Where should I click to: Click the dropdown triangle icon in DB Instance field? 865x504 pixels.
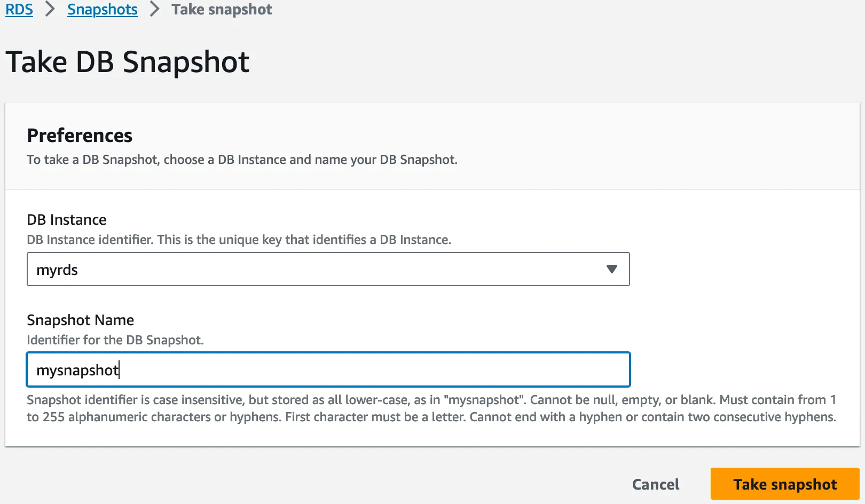click(612, 269)
